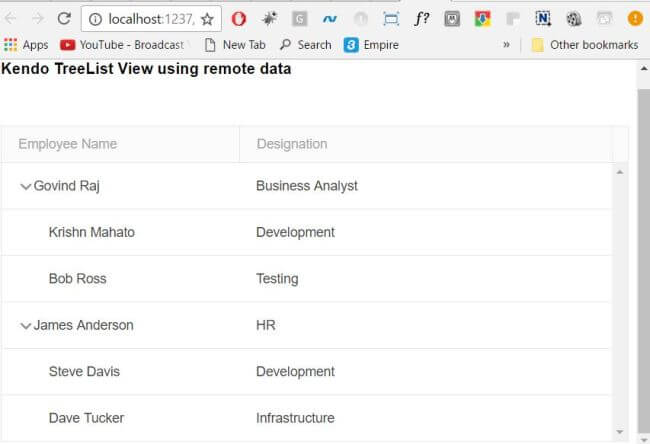Open the Apps grid shortcut
Screen dimensions: 650x444
[26, 45]
